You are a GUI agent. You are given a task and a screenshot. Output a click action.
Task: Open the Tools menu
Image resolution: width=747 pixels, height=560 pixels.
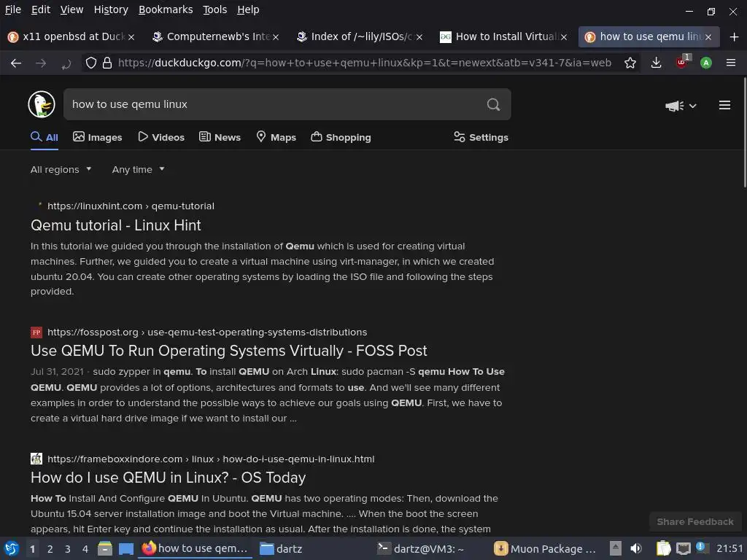point(215,9)
